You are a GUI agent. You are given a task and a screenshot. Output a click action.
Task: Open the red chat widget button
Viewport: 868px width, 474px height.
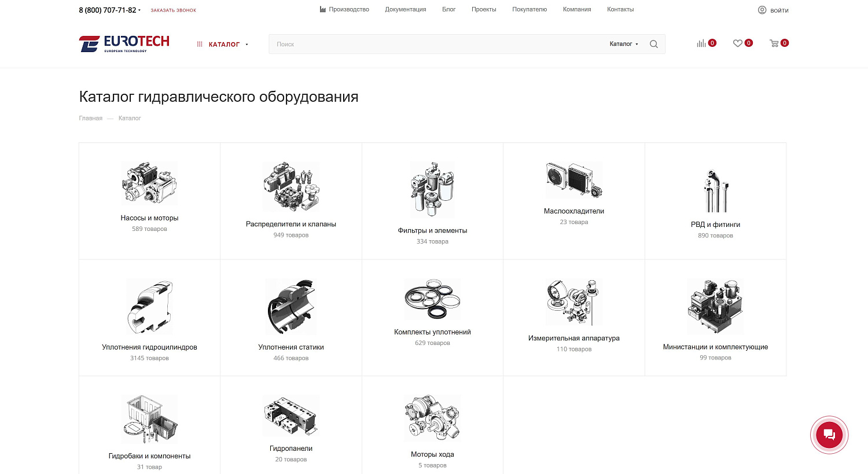pos(829,435)
